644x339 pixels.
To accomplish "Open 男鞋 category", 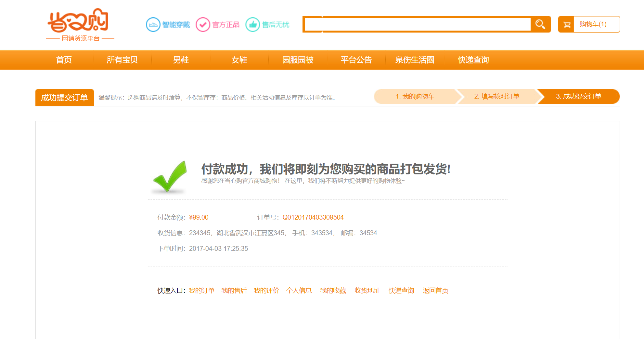I will point(181,60).
